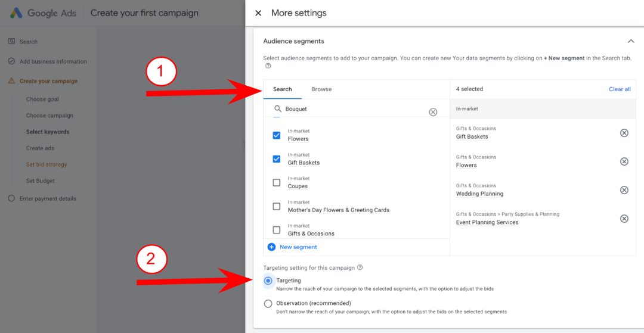Check Mother's Day Flowers & Greeting Cards checkbox
644x333 pixels.
pos(277,206)
